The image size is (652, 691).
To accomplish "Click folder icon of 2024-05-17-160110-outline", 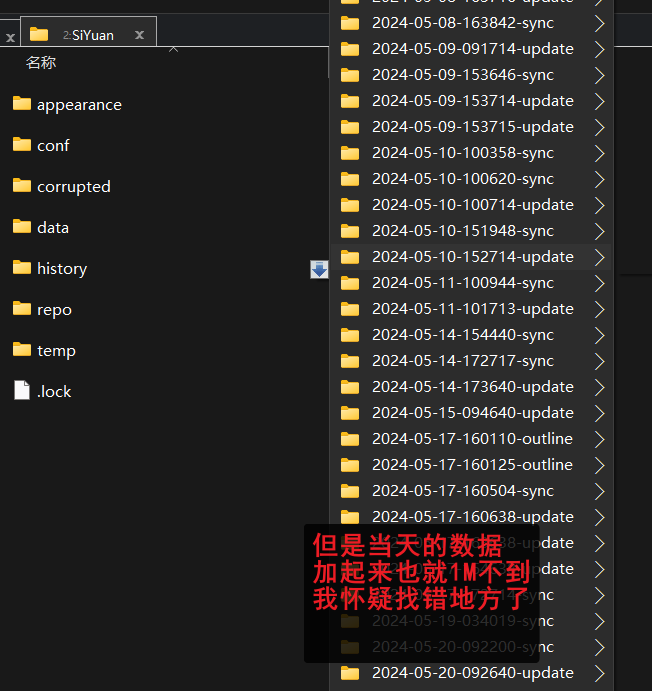I will coord(350,439).
